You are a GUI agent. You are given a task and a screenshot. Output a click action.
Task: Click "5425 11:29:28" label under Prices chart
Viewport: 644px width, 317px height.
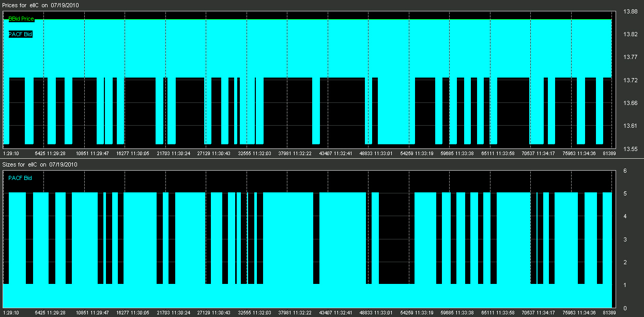50,154
